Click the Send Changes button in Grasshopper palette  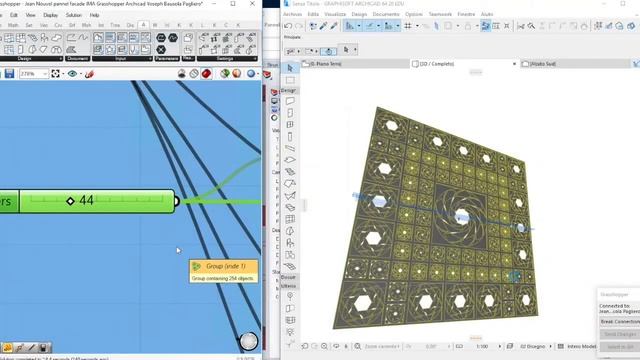[x=620, y=334]
